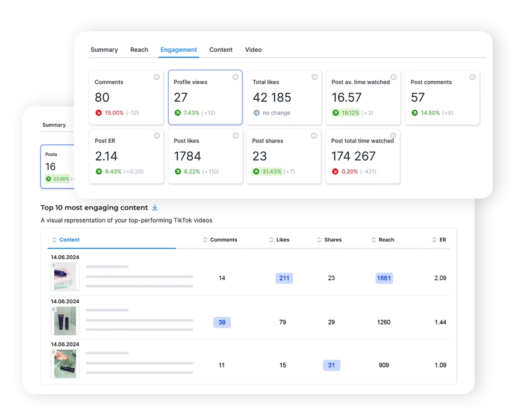
Task: Open Summary tab in the back panel
Action: pos(54,125)
